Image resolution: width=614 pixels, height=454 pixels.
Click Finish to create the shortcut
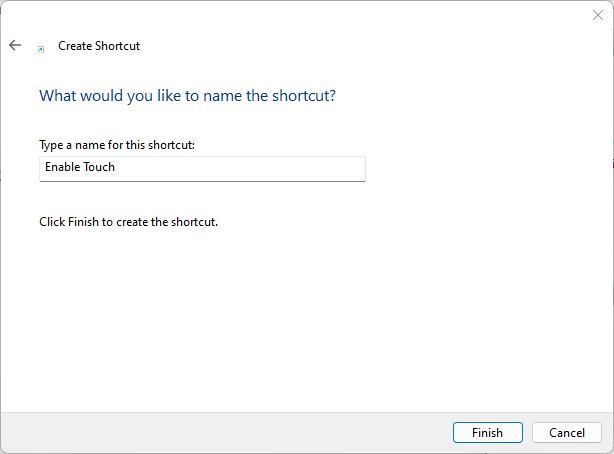pos(488,432)
